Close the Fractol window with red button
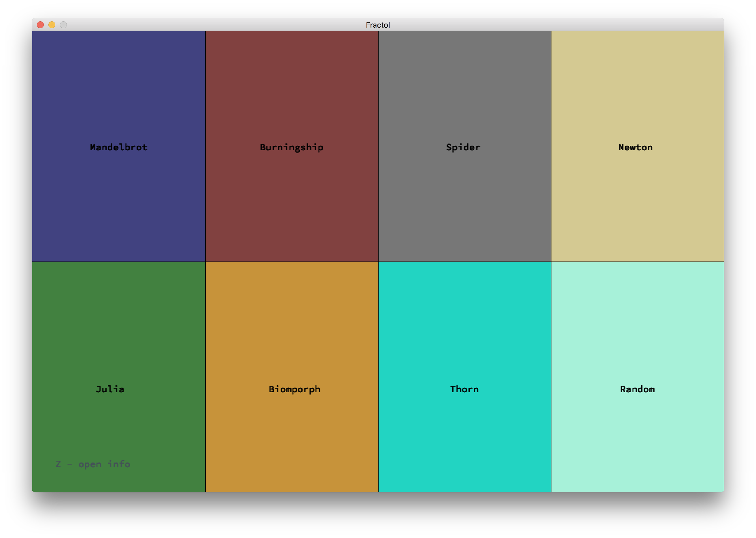 (x=40, y=25)
